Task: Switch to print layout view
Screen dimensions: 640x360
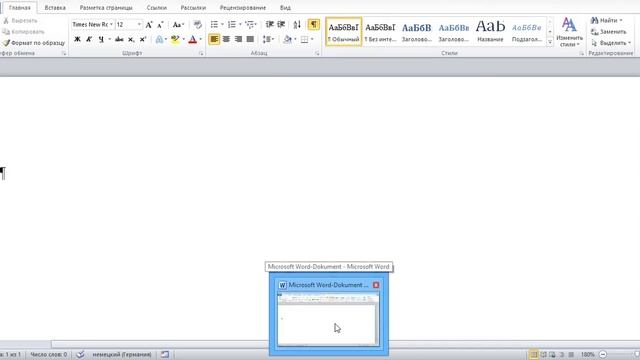Action: pyautogui.click(x=533, y=355)
